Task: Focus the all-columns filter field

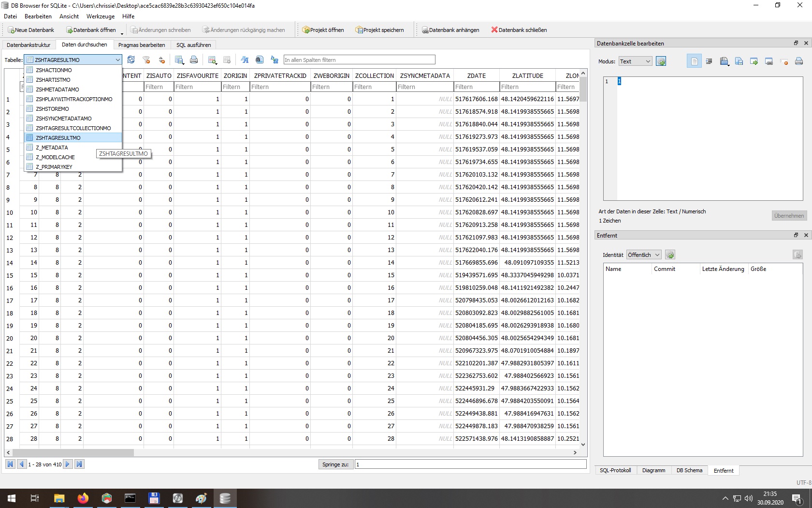Action: [x=359, y=60]
